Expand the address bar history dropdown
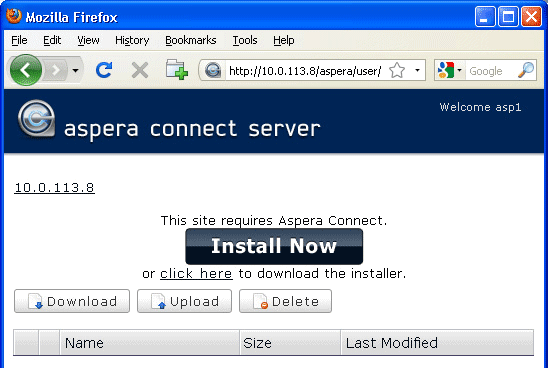This screenshot has height=368, width=548. [417, 70]
